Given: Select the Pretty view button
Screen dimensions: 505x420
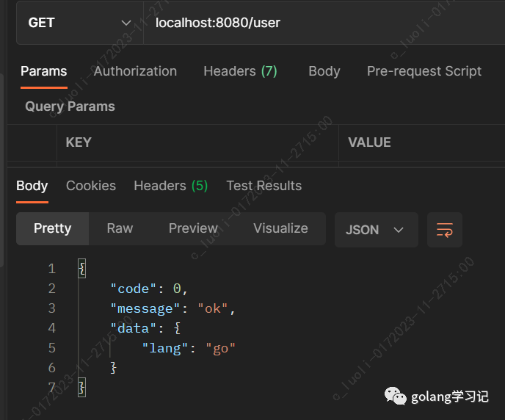Looking at the screenshot, I should pyautogui.click(x=52, y=228).
